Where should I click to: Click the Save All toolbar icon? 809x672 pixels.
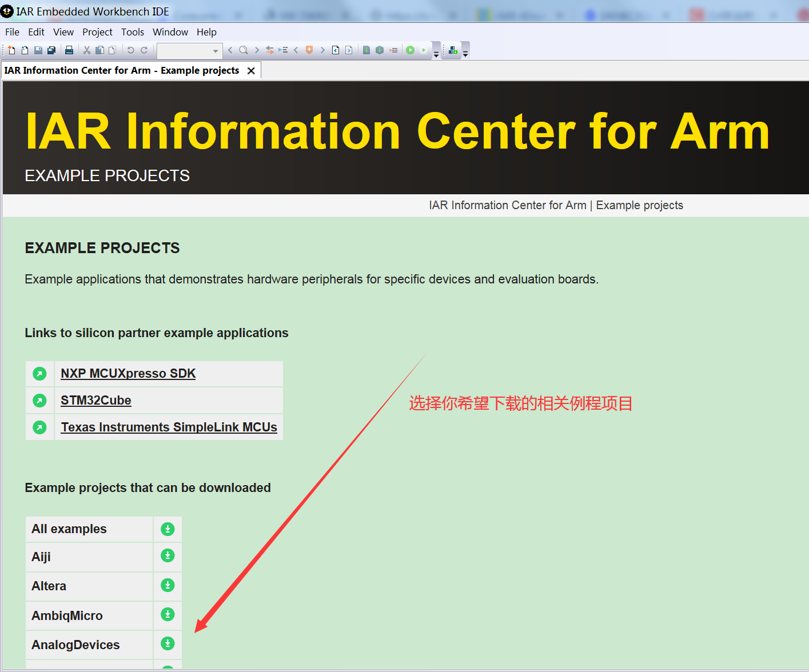pyautogui.click(x=51, y=50)
